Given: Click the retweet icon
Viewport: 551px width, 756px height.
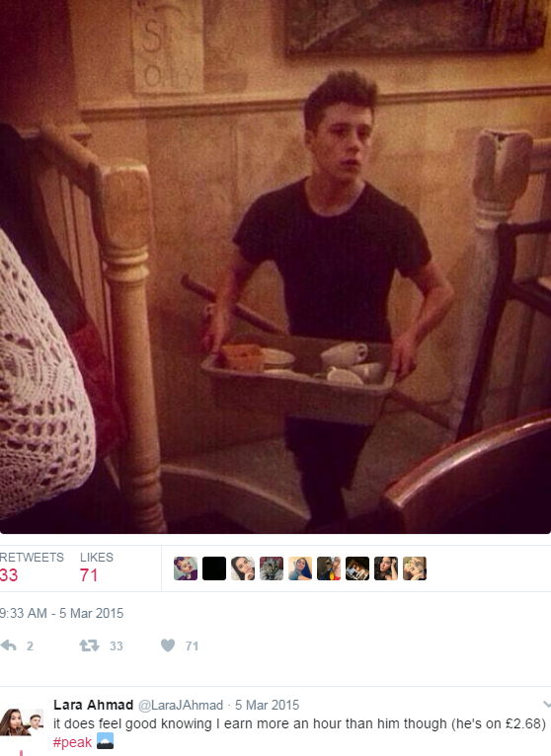Looking at the screenshot, I should [x=89, y=645].
